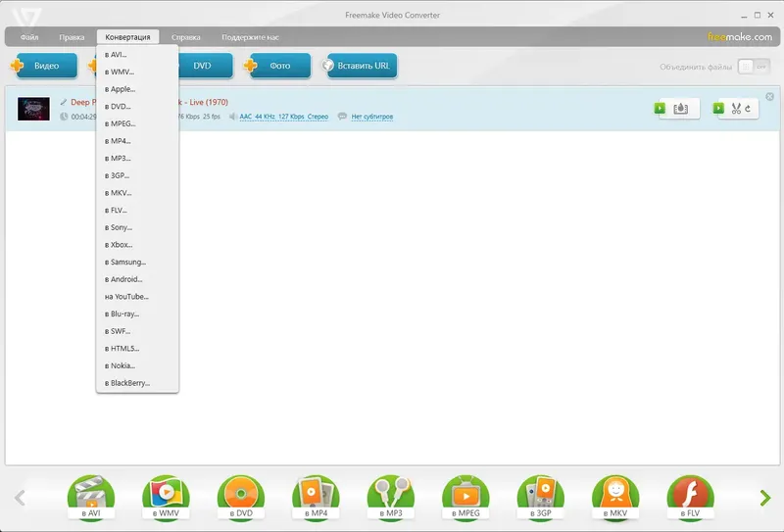Open the Правка menu
The image size is (784, 532).
(72, 37)
